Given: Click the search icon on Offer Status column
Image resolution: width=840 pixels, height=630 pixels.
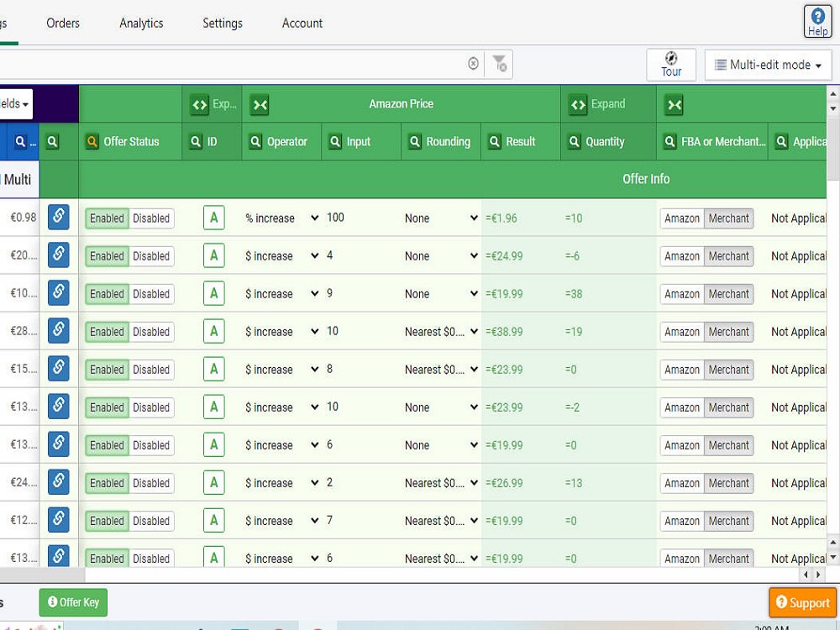Looking at the screenshot, I should (92, 142).
